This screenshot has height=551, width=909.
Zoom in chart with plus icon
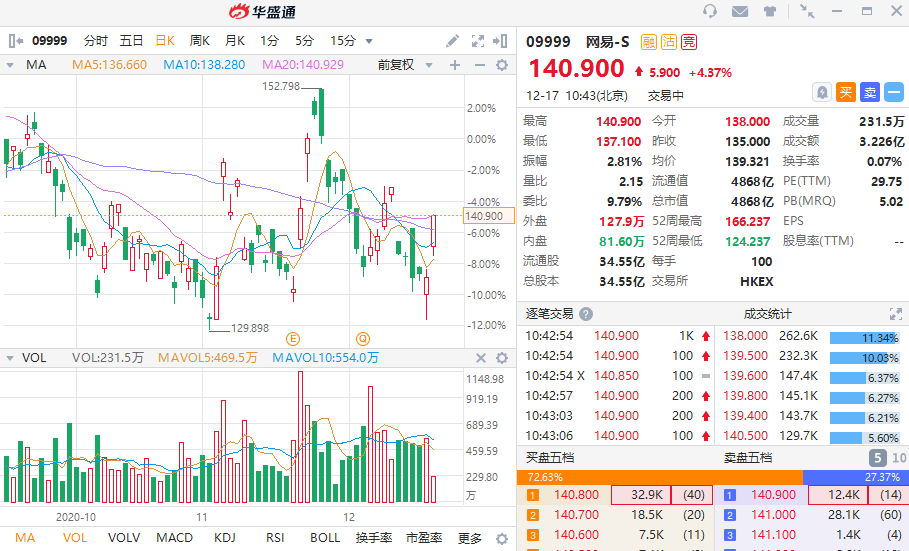[x=455, y=65]
